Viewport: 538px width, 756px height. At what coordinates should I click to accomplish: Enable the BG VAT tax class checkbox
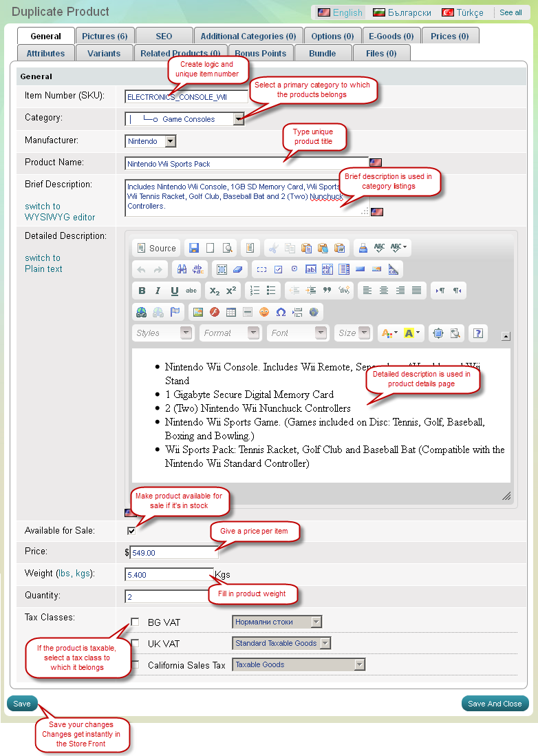pos(135,622)
